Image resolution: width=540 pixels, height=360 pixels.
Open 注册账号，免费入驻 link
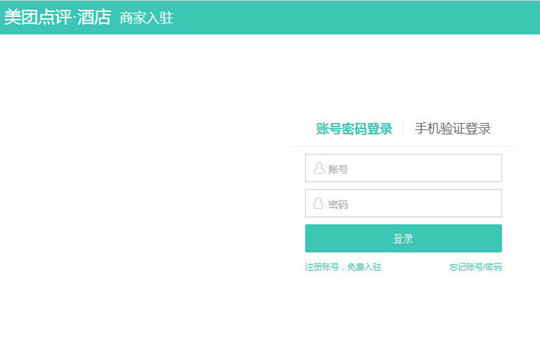[343, 267]
